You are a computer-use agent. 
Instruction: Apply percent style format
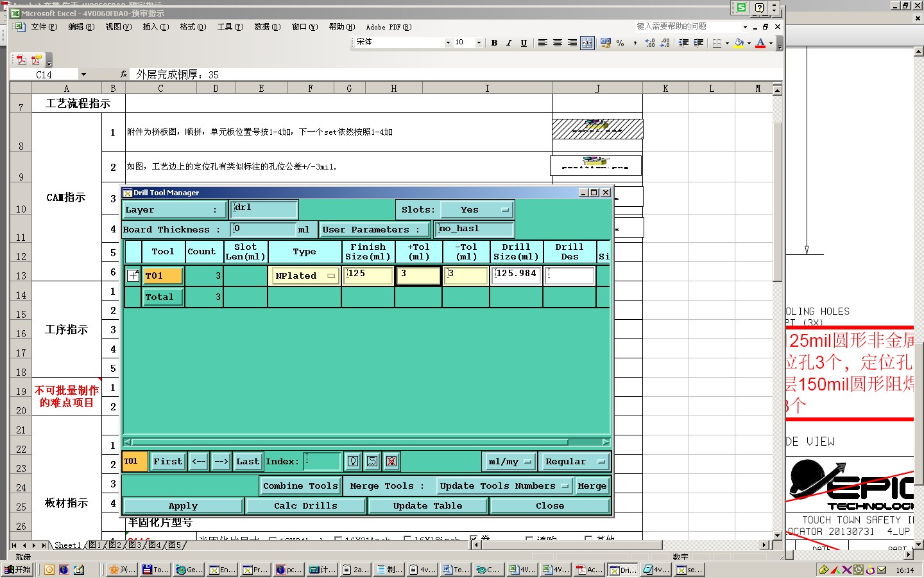click(x=620, y=43)
